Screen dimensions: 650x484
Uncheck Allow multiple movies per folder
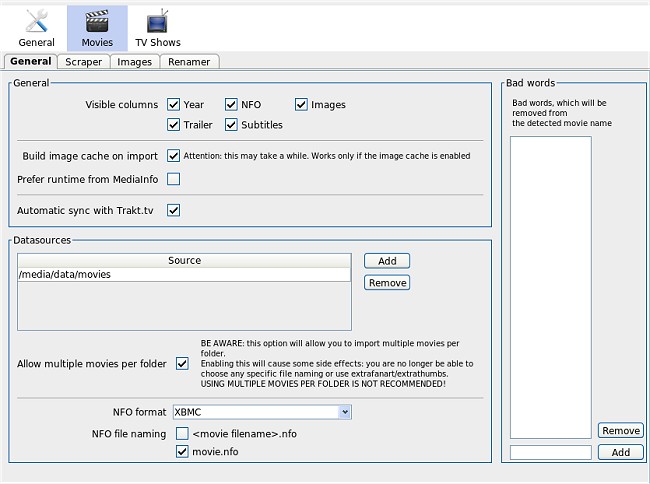point(182,363)
